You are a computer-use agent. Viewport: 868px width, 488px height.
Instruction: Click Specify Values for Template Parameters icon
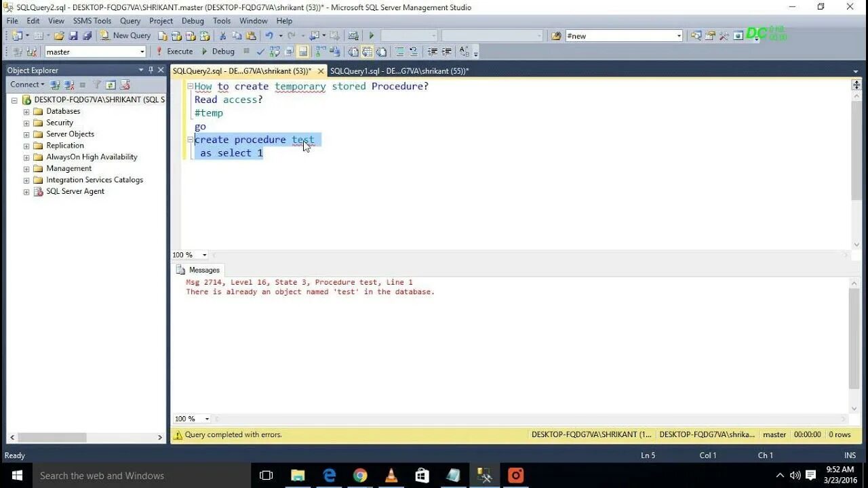coord(465,52)
